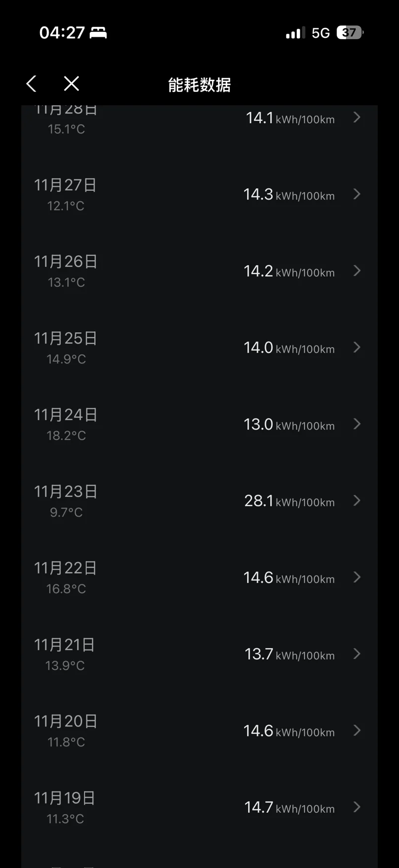Tap the back arrow icon
Image resolution: width=399 pixels, height=868 pixels.
tap(31, 84)
